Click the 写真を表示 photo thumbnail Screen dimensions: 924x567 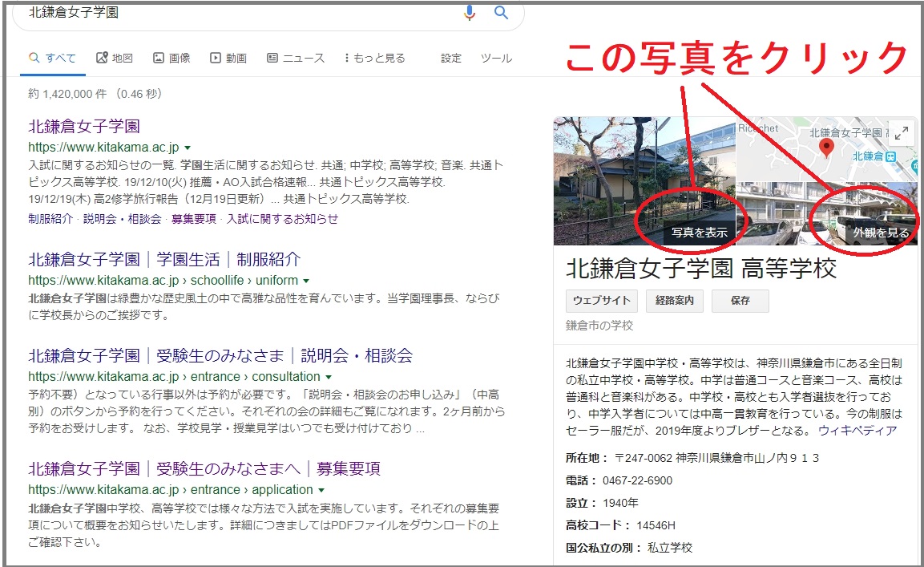pos(644,180)
